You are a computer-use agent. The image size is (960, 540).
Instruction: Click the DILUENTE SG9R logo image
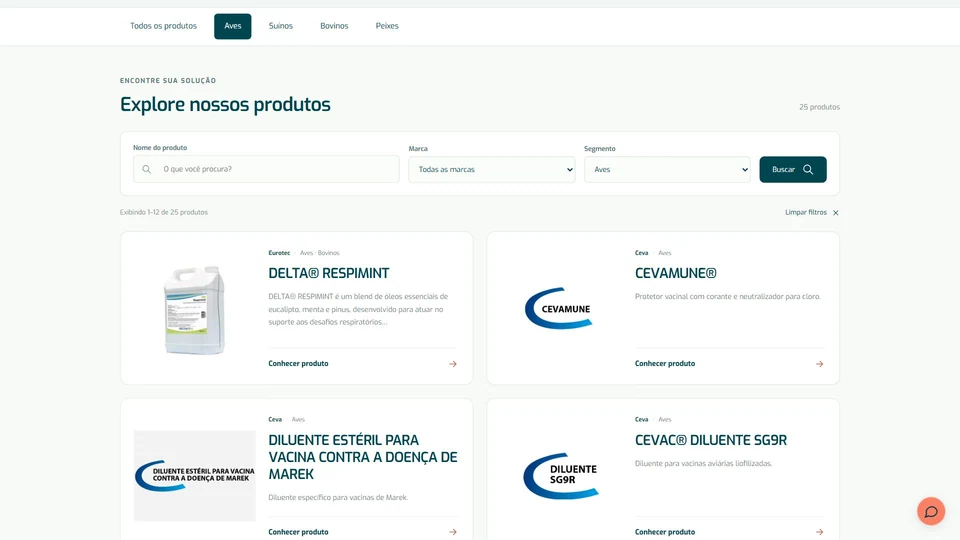click(x=561, y=476)
